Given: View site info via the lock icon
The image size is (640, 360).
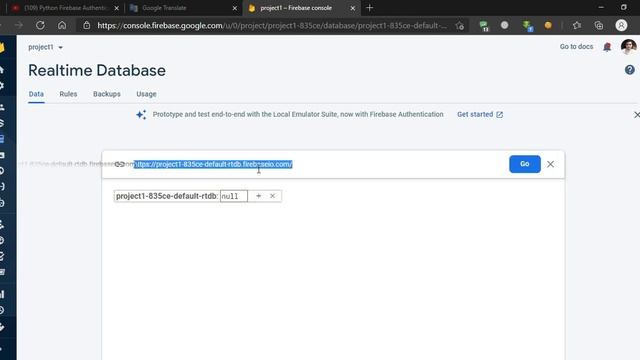Looking at the screenshot, I should click(x=87, y=25).
